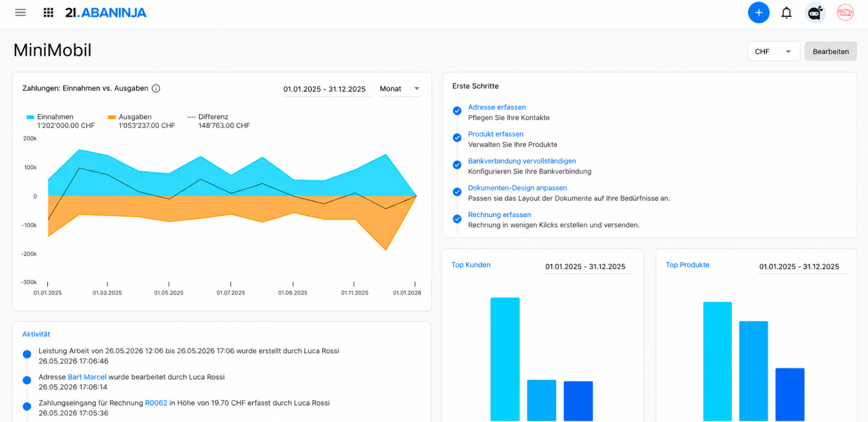
Task: Click the blue plus create button
Action: (x=759, y=12)
